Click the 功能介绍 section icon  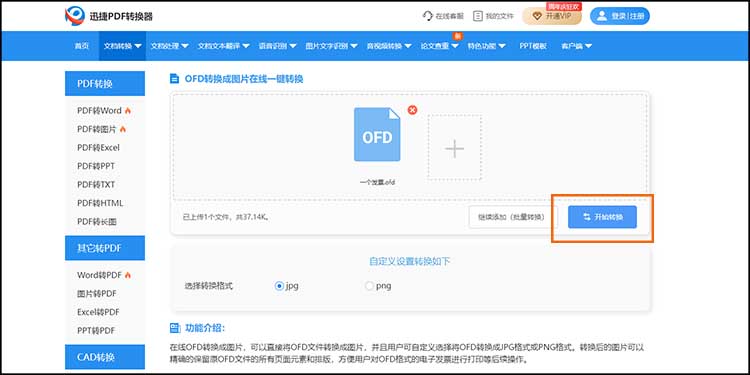coord(175,328)
